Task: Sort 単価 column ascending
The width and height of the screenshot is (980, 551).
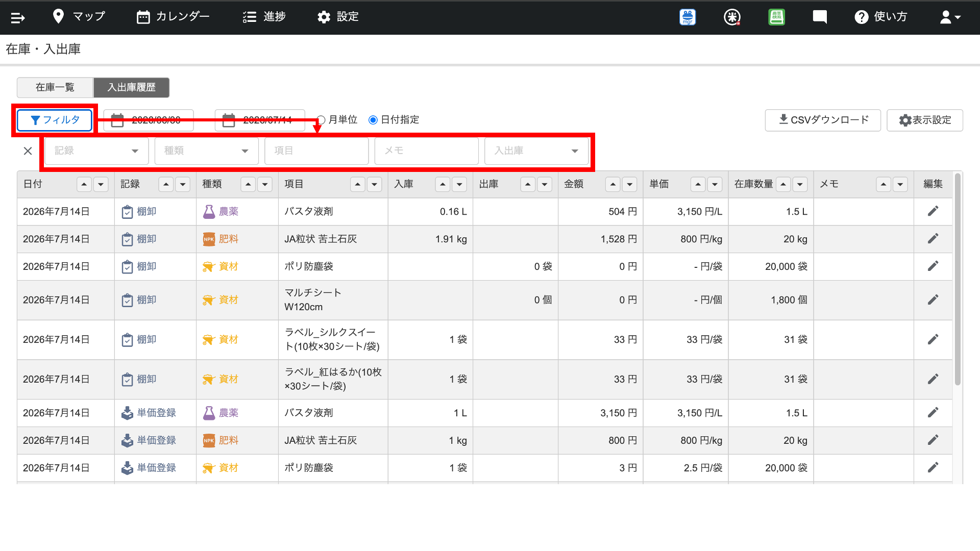Action: [x=698, y=184]
